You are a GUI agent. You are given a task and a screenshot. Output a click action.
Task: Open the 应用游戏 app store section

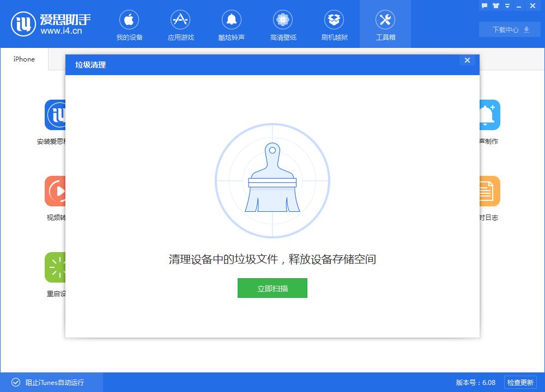click(x=180, y=24)
